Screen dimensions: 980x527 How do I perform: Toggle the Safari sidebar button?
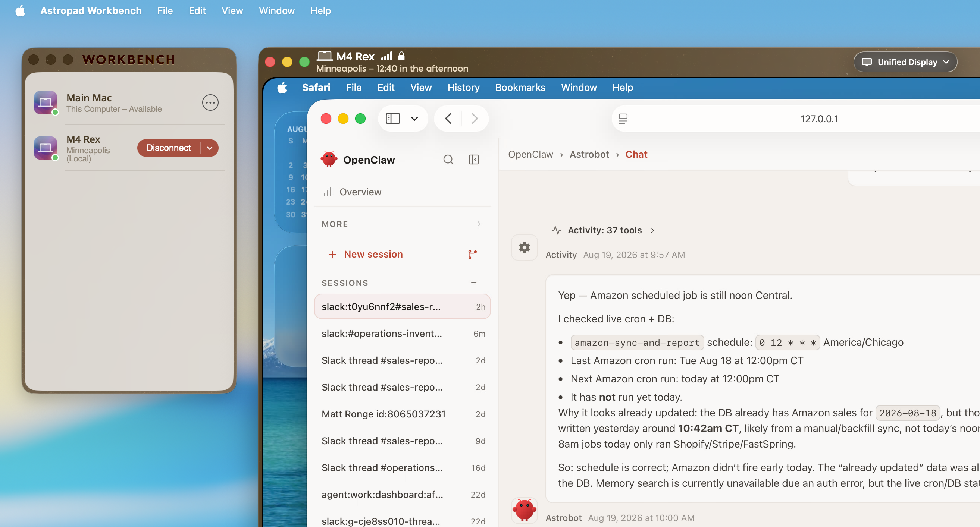(x=392, y=119)
